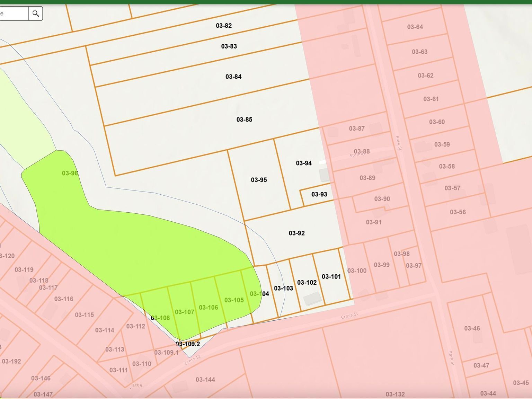The image size is (532, 399).
Task: Select green parcel 03-105
Action: coord(234,300)
